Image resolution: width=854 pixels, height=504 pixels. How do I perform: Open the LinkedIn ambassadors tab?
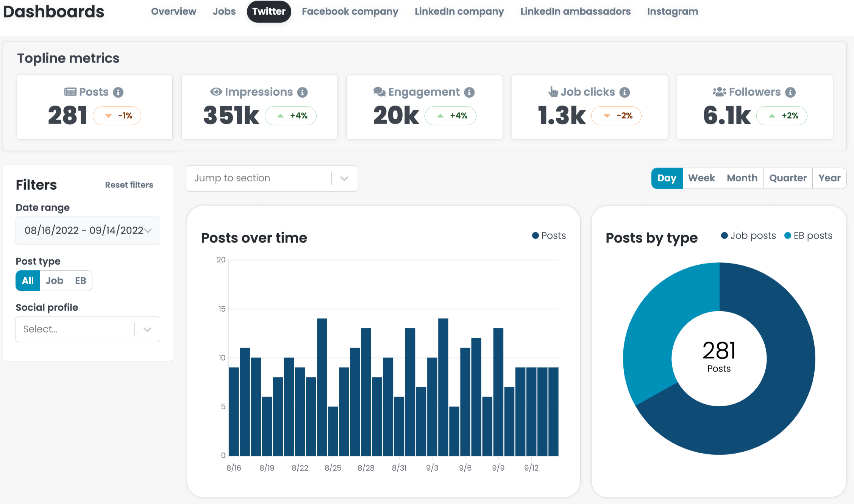(x=575, y=12)
